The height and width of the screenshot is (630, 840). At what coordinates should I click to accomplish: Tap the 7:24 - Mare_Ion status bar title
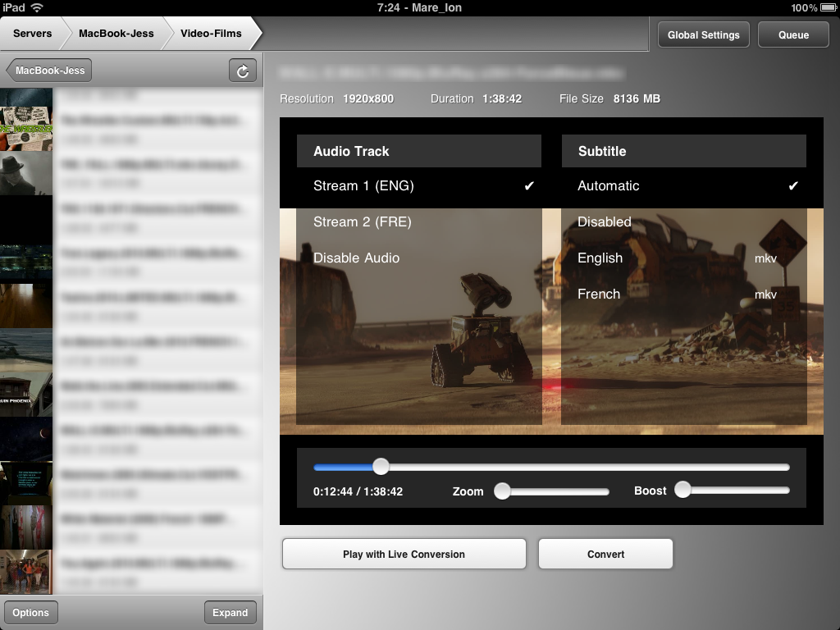pyautogui.click(x=419, y=7)
